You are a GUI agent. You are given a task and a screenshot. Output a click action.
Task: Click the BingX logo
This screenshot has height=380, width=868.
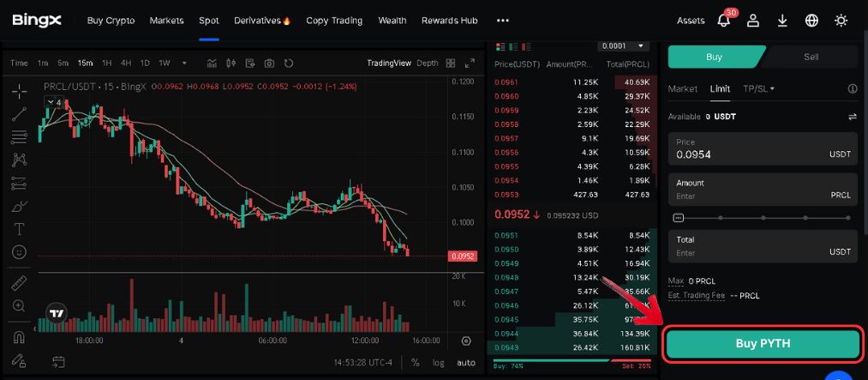[37, 21]
